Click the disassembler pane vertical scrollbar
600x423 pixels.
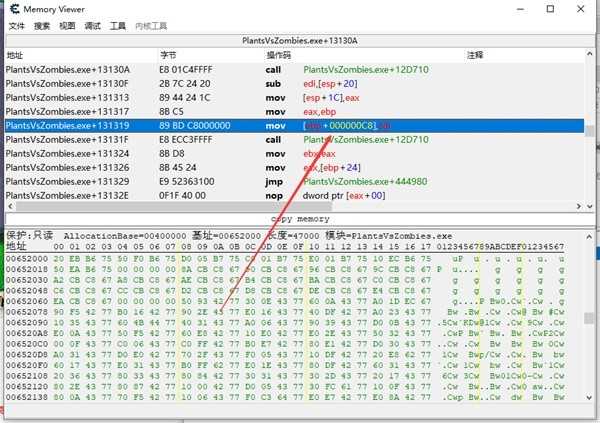click(589, 130)
